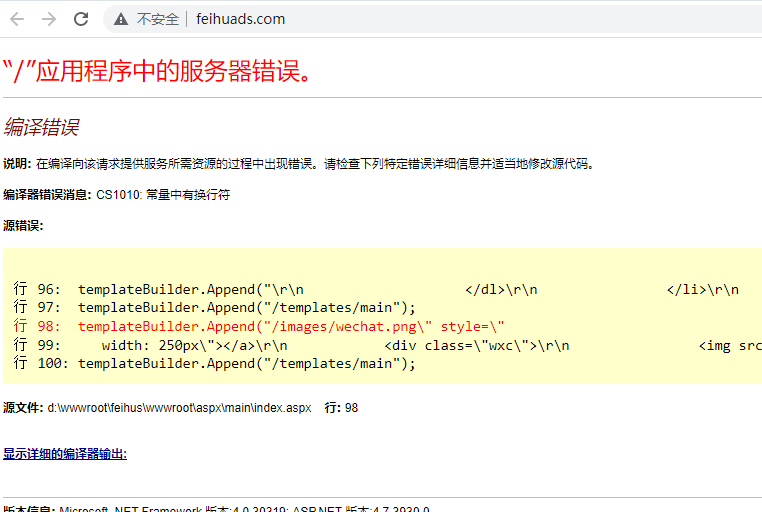Click the not secure warning triangle icon
Screen dimensions: 762x512
(121, 19)
